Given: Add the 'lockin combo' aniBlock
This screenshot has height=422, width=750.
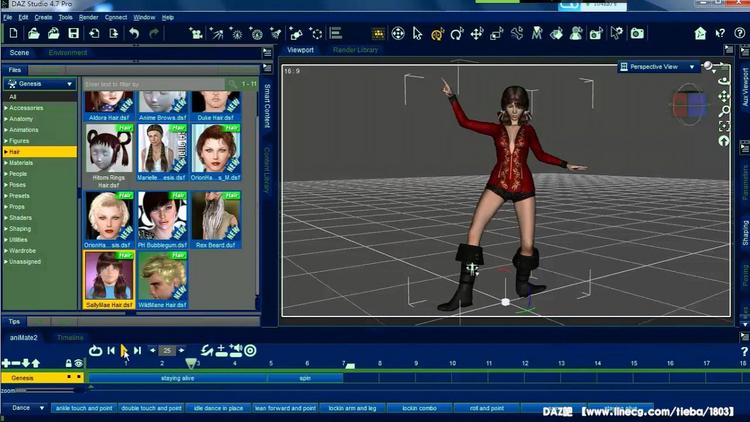Looking at the screenshot, I should tap(419, 408).
